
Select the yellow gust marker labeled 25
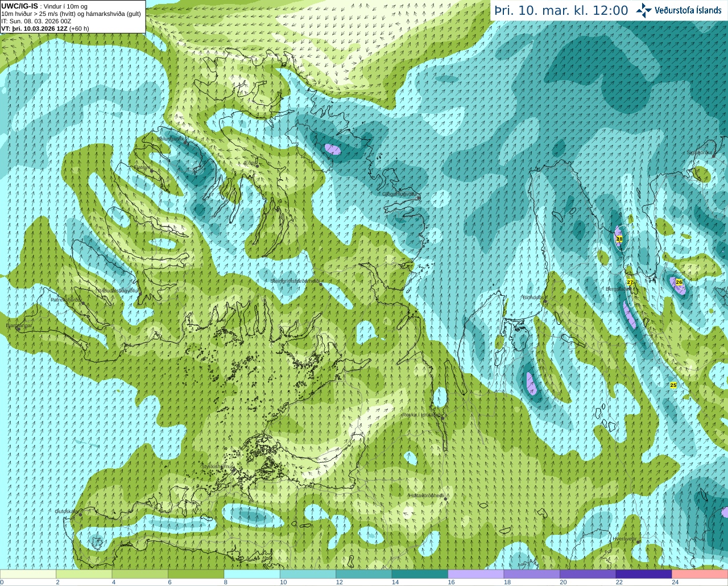pyautogui.click(x=673, y=385)
